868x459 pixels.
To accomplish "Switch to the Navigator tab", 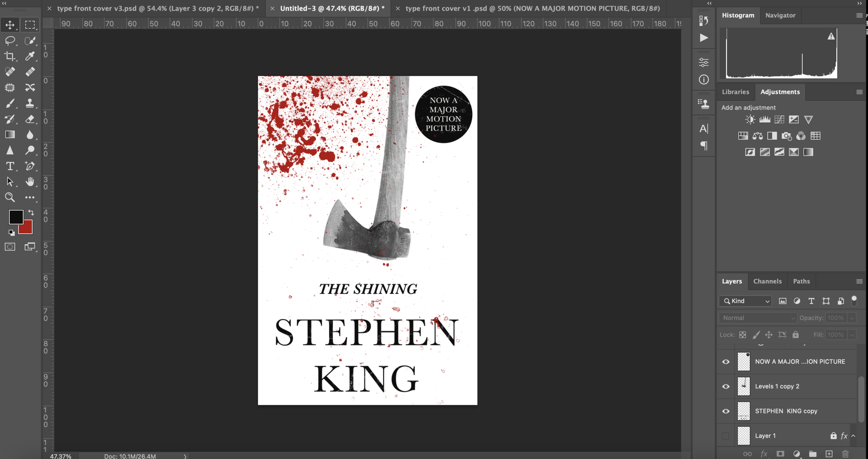I will coord(780,15).
